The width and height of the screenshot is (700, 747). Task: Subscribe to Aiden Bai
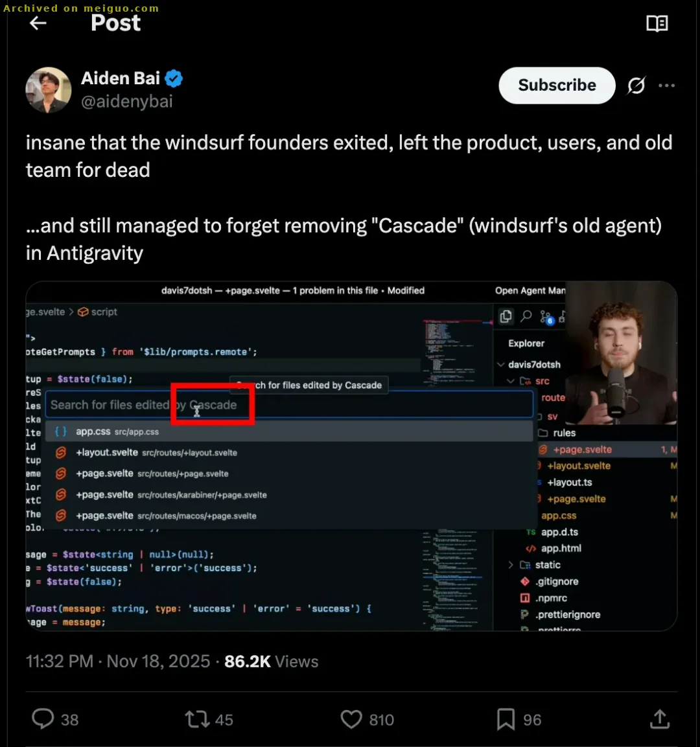[x=557, y=86]
